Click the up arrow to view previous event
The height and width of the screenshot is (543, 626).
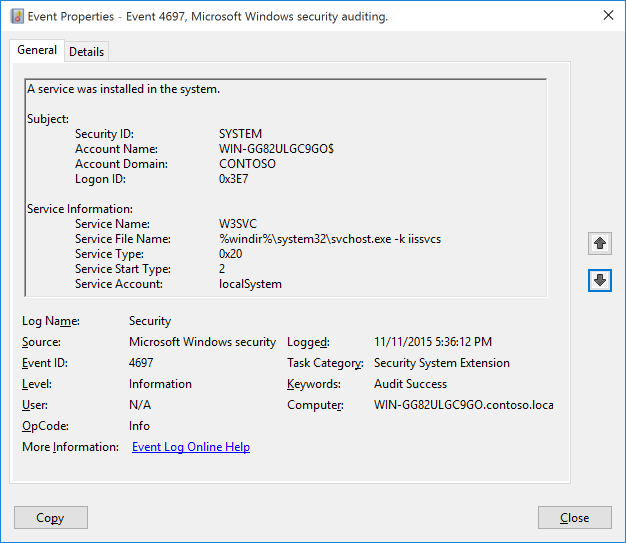coord(600,243)
